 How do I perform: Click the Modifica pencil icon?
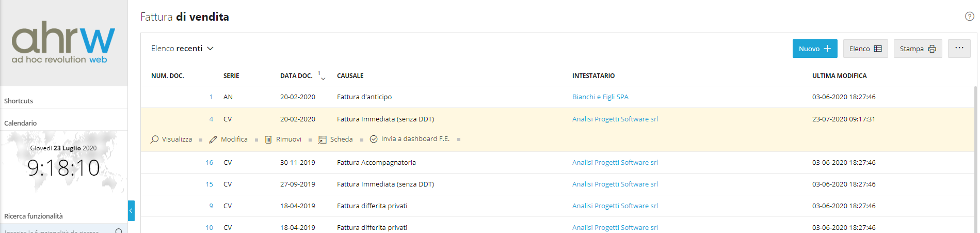[213, 139]
